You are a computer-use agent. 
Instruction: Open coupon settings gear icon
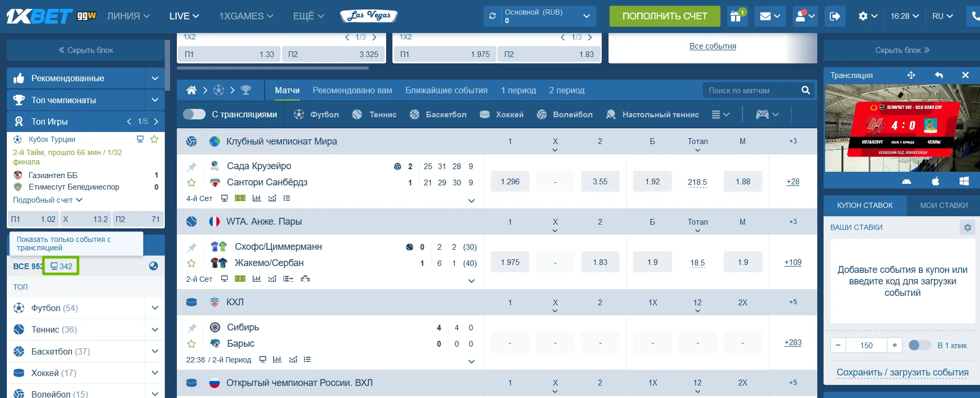(x=967, y=227)
